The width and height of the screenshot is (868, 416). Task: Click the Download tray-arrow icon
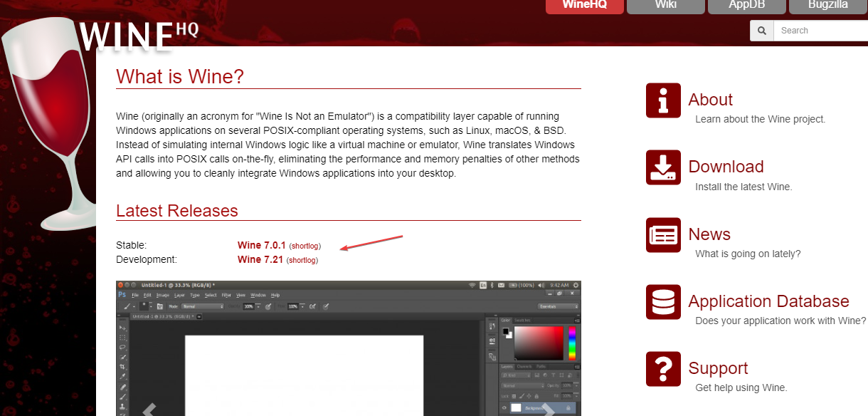click(663, 167)
